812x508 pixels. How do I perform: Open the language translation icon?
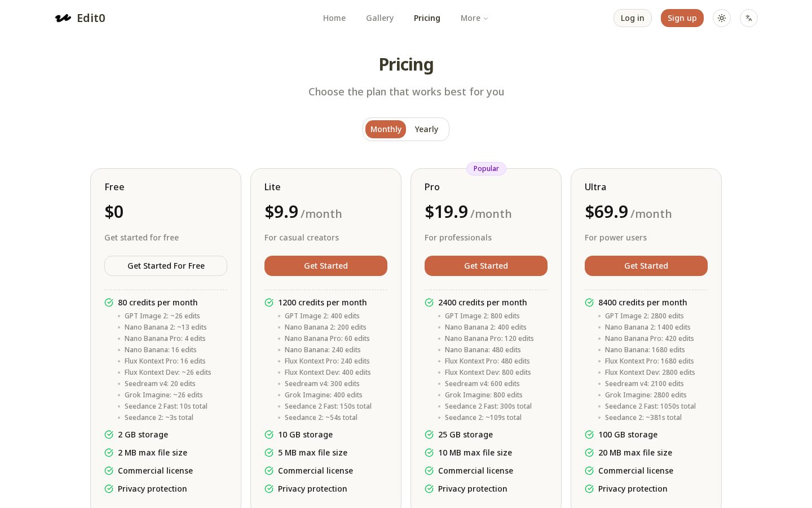(x=749, y=18)
